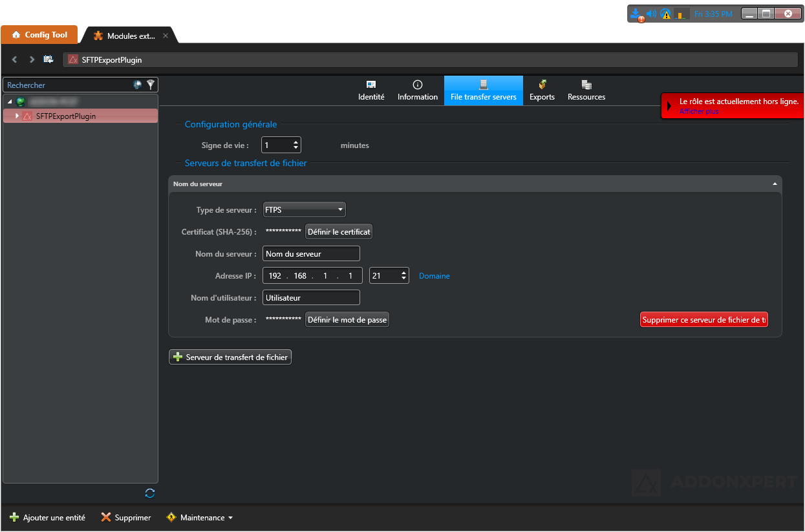
Task: Expand the SFTPExportPlugin tree node
Action: 17,116
